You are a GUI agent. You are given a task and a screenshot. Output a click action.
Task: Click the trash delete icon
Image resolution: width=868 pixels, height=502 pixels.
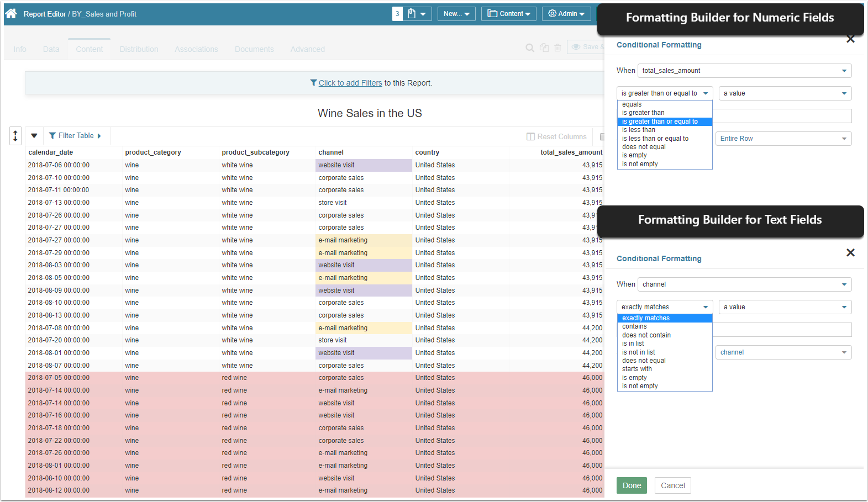[557, 48]
